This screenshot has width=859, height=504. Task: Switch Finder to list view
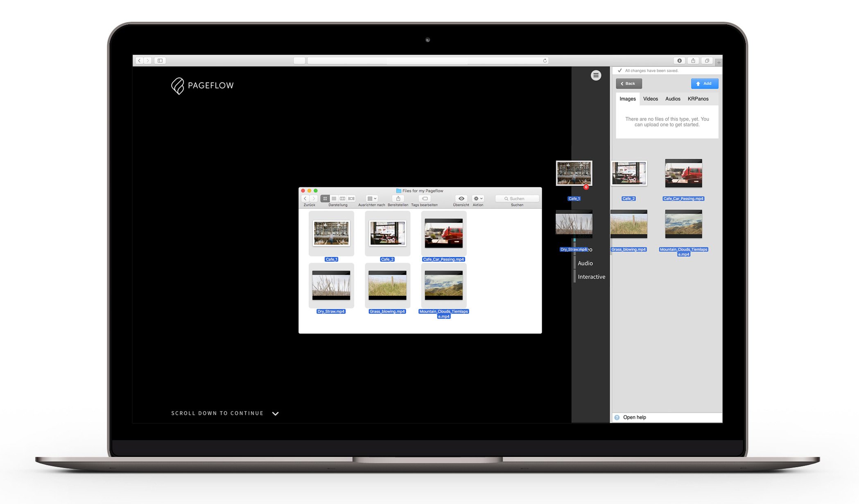[x=334, y=198]
